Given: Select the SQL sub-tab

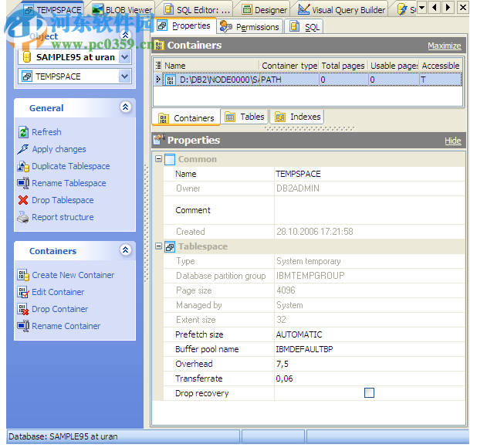Looking at the screenshot, I should coord(305,27).
